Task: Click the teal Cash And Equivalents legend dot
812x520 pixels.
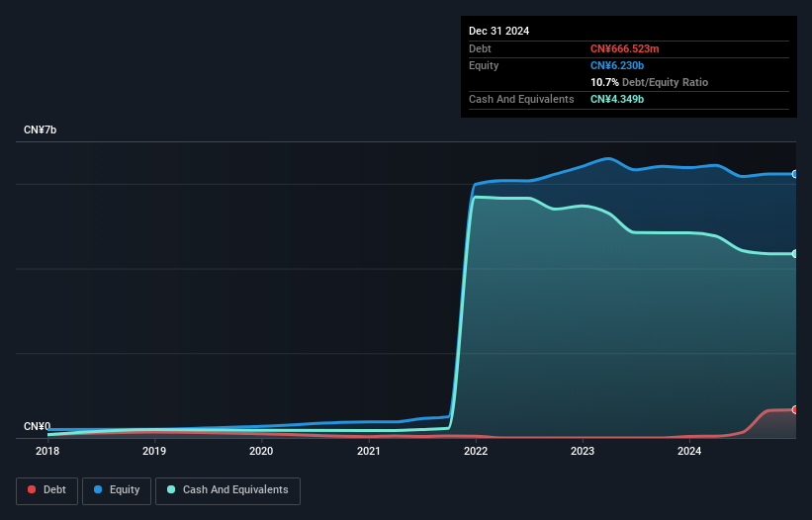Action: pos(171,489)
